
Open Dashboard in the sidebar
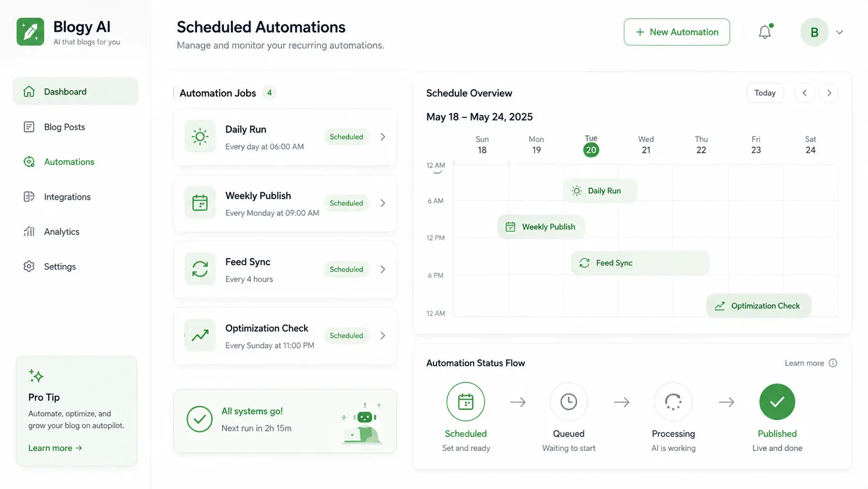click(75, 91)
